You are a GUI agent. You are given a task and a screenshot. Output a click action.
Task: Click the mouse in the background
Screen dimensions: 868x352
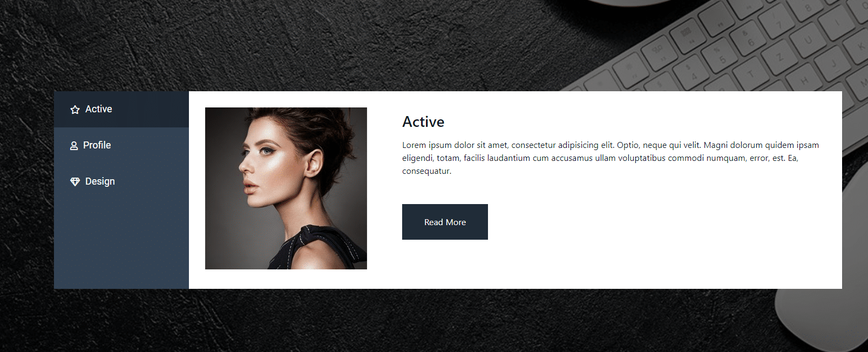pos(826,319)
